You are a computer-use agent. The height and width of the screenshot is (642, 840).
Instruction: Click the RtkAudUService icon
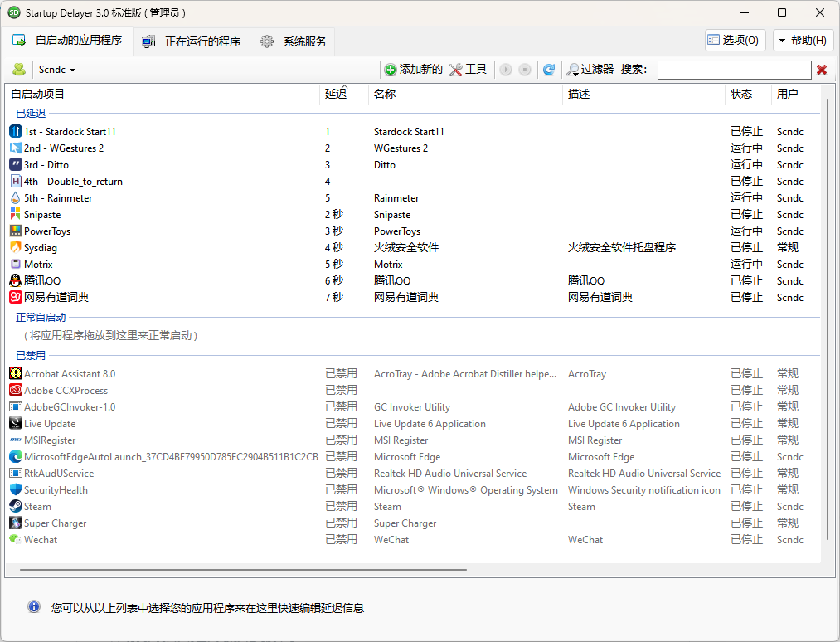[x=16, y=473]
